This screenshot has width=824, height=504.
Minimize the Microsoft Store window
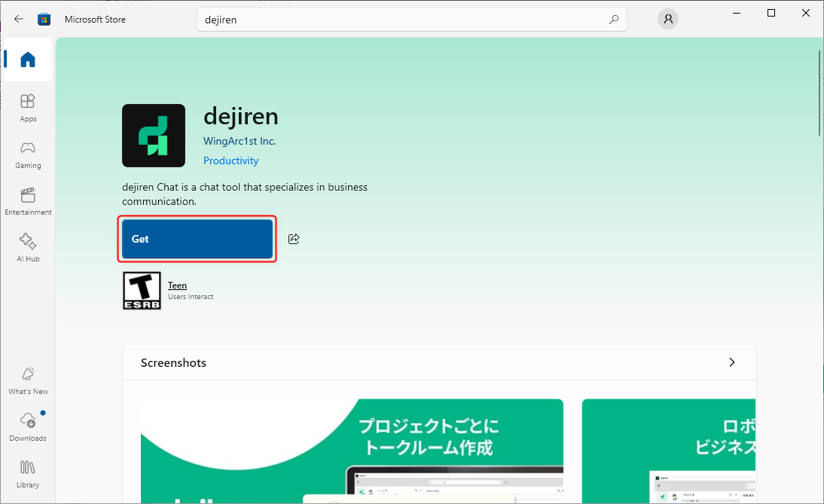pyautogui.click(x=737, y=13)
